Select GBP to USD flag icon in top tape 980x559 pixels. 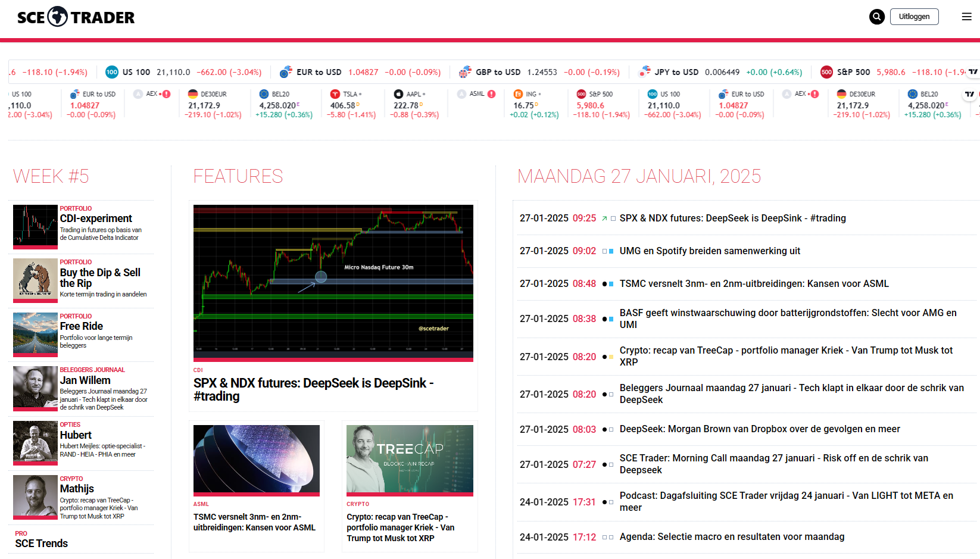coord(465,72)
